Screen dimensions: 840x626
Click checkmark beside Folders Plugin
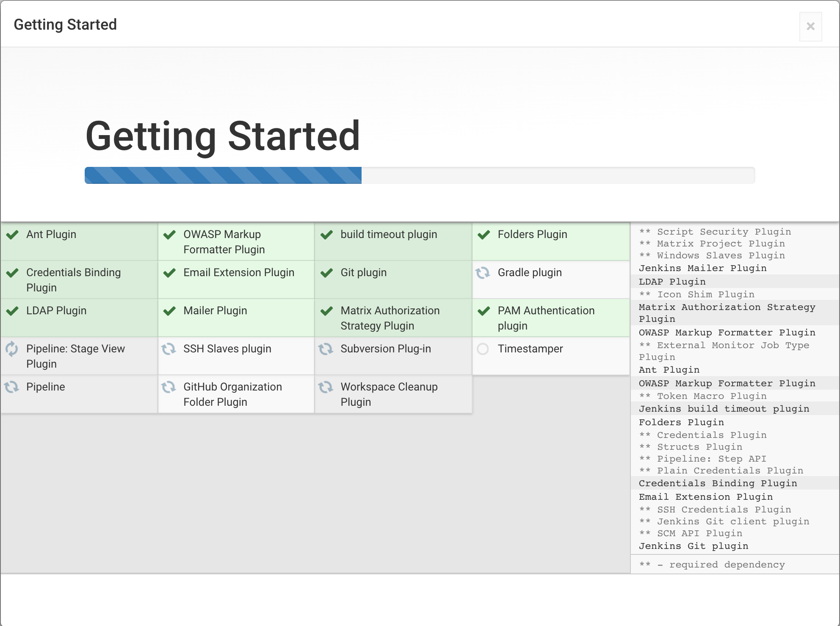[484, 235]
